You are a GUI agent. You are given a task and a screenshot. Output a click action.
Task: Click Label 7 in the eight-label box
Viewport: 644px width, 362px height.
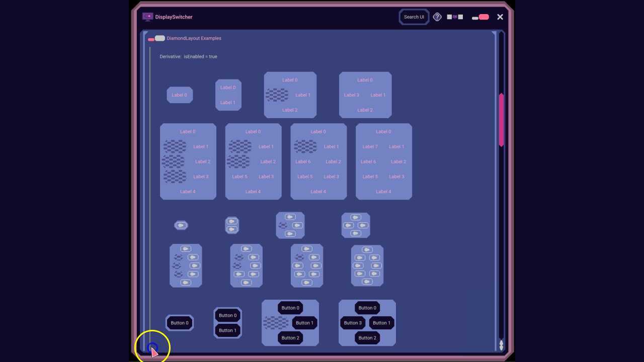click(370, 147)
